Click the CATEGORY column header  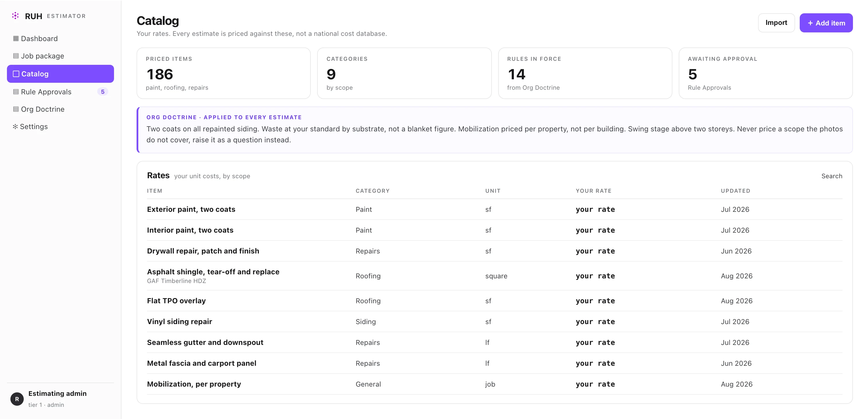[373, 191]
